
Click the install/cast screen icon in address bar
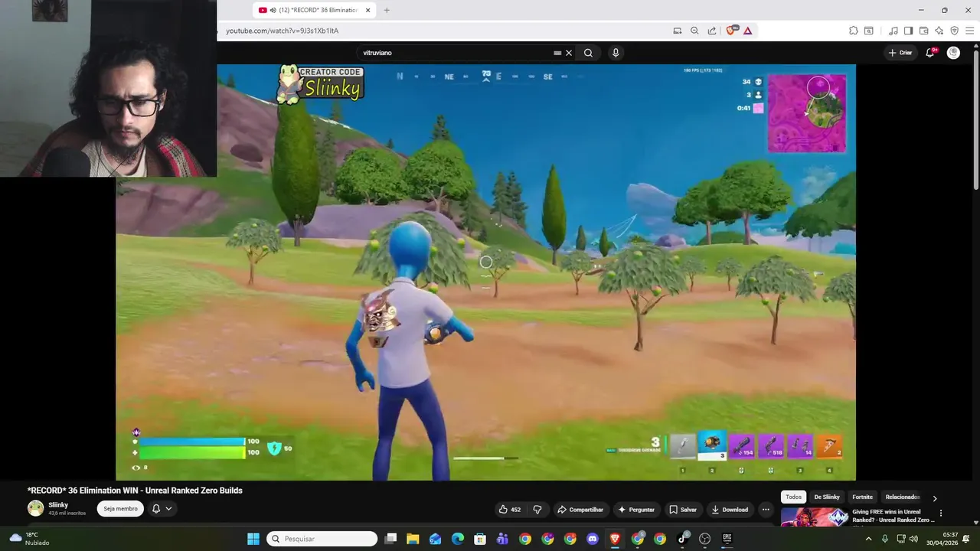(x=677, y=31)
